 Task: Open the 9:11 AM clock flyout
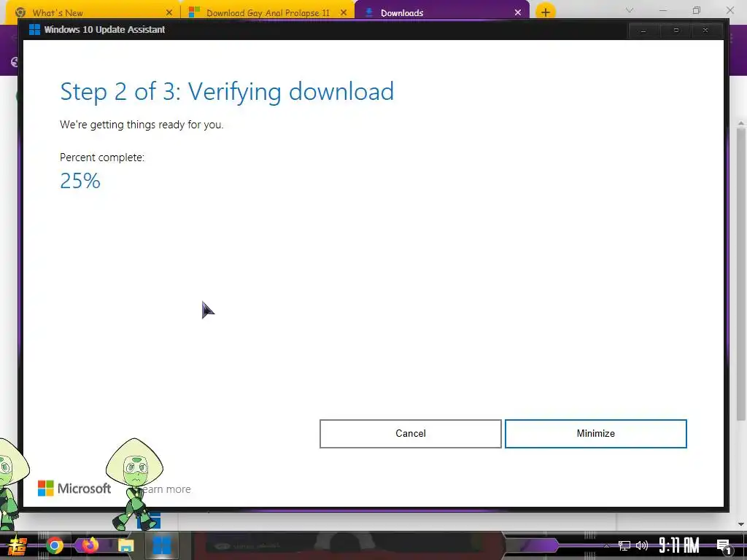coord(679,545)
